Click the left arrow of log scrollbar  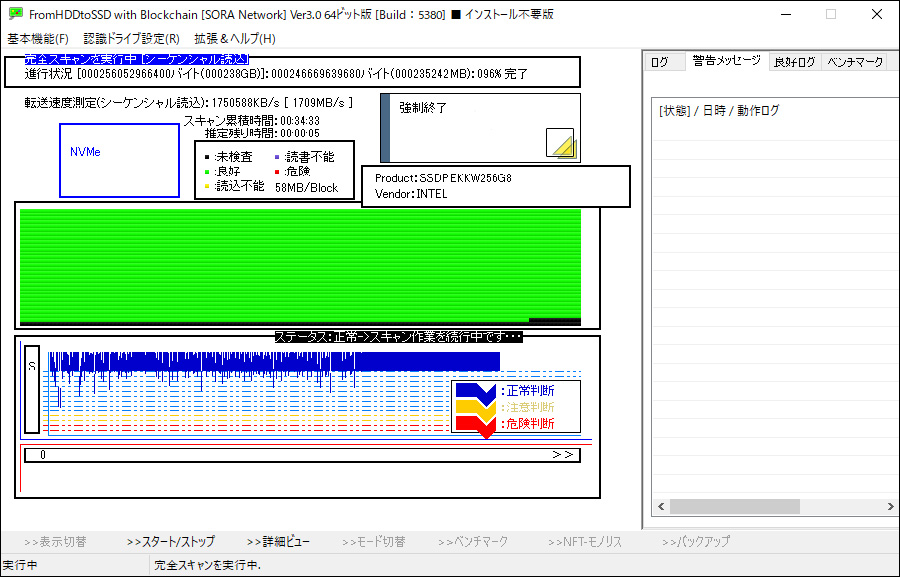pyautogui.click(x=661, y=506)
